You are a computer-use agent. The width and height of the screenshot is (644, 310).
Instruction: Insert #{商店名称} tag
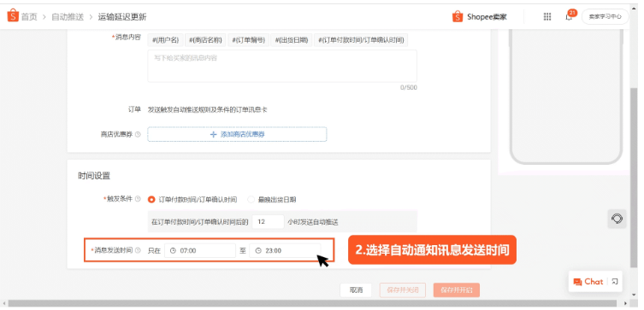click(205, 40)
